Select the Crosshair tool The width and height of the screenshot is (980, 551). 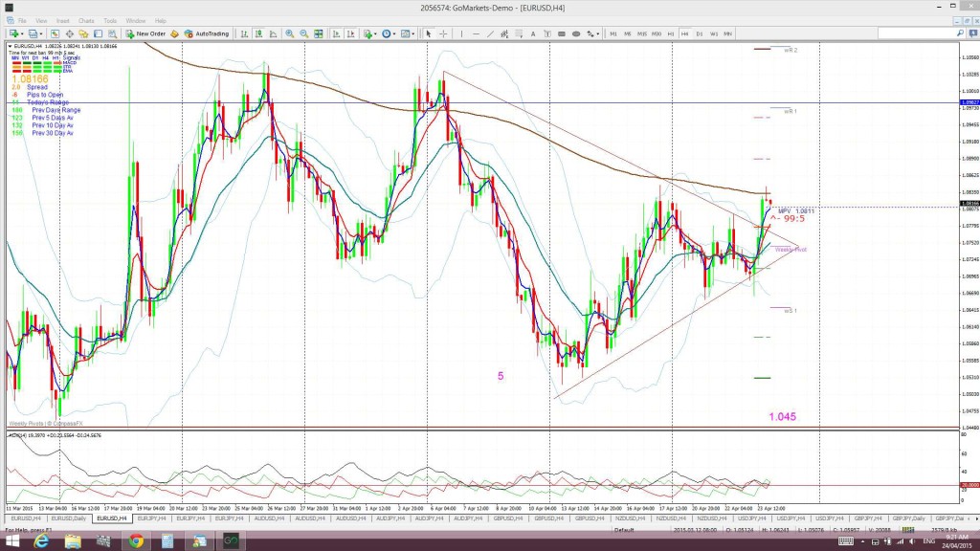pyautogui.click(x=443, y=33)
